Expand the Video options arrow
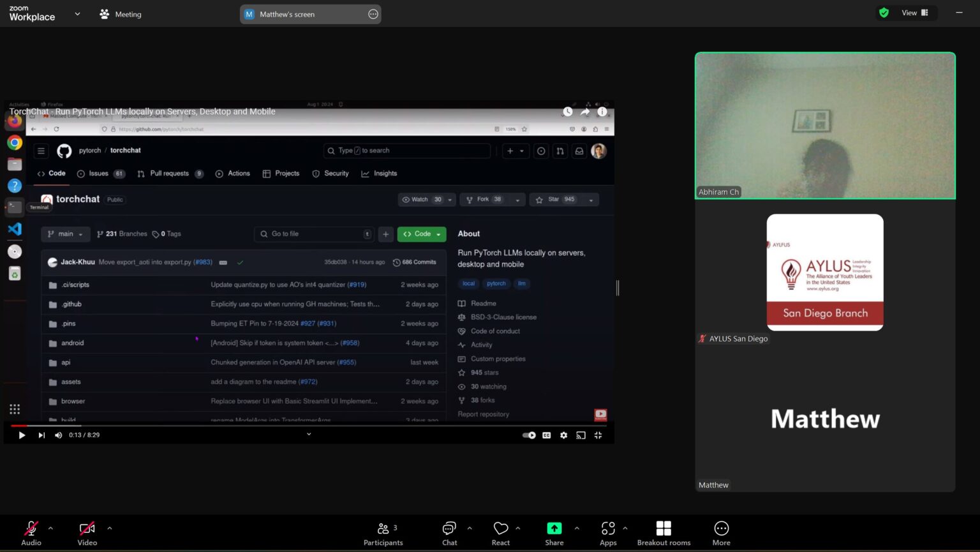Image resolution: width=980 pixels, height=552 pixels. pos(109,528)
